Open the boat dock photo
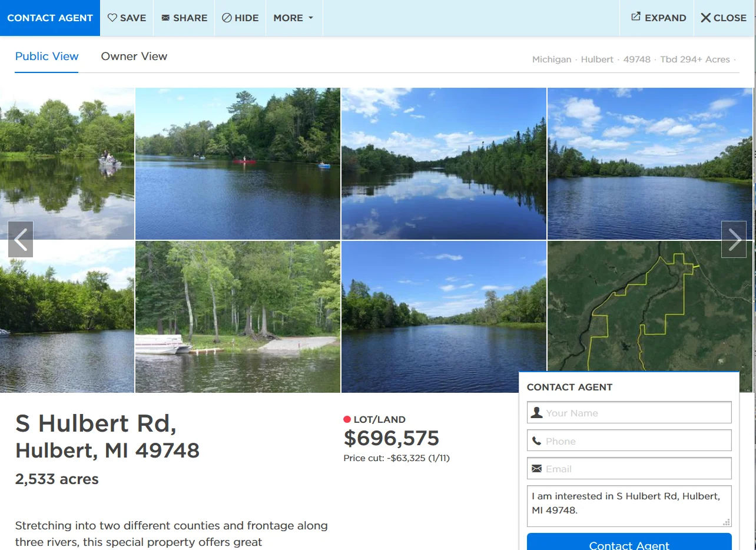 point(238,317)
